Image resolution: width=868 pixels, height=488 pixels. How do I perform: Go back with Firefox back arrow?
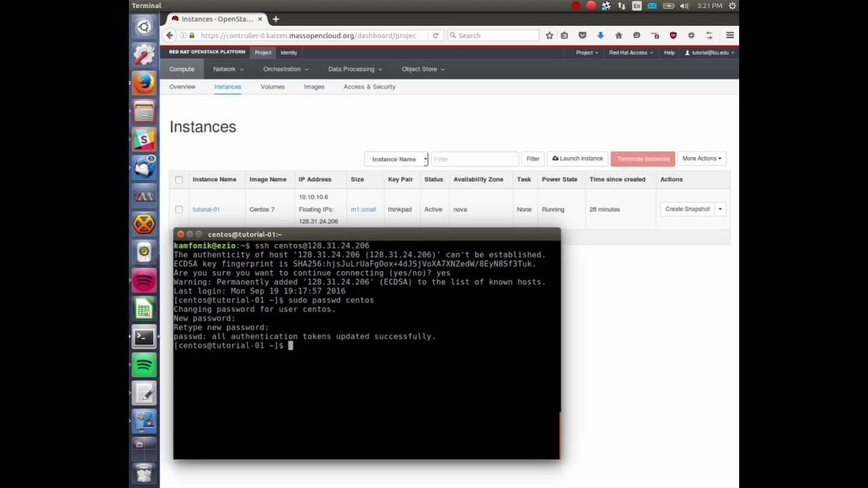(x=170, y=35)
